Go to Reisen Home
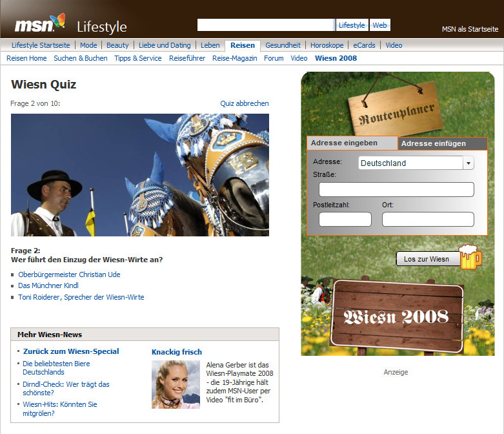Viewport: 504px width, 434px height. (x=26, y=58)
